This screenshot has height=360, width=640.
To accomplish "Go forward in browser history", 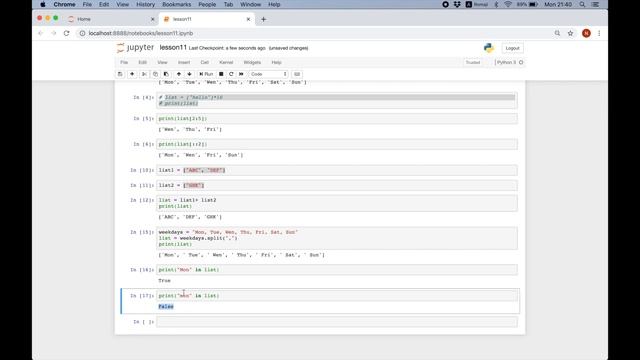I will [53, 33].
